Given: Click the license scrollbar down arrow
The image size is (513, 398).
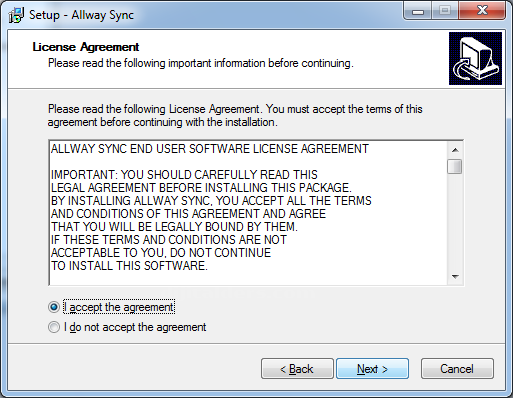Looking at the screenshot, I should 455,276.
